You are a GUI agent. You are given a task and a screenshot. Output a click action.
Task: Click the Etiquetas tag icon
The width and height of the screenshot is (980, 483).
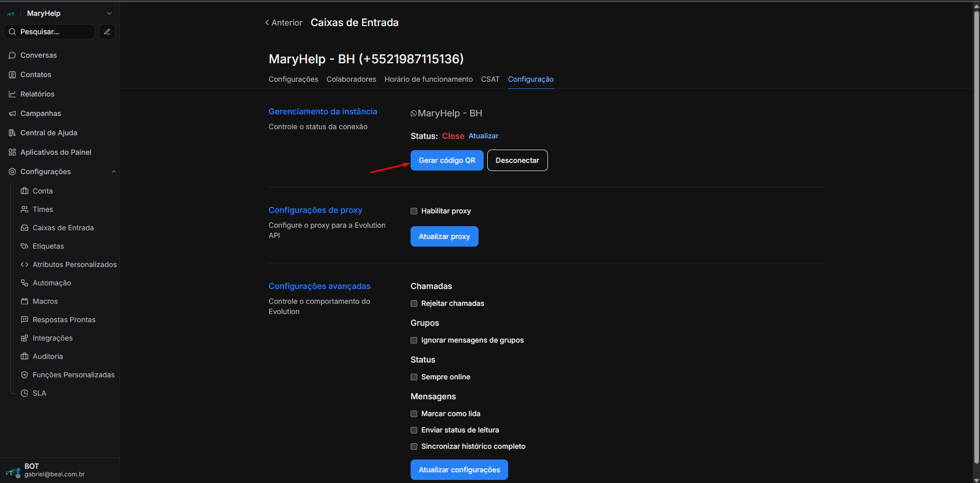pyautogui.click(x=25, y=246)
